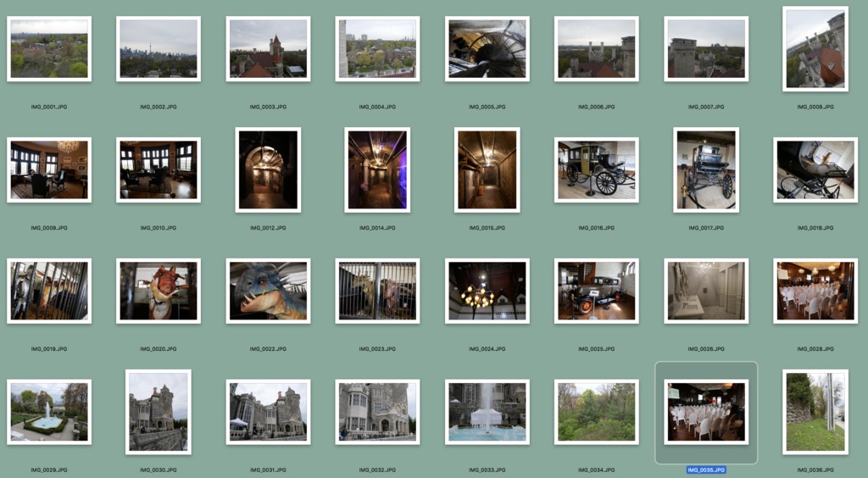
Task: Select the IMG_0029.JPG garden fountain thumbnail
Action: pos(49,412)
